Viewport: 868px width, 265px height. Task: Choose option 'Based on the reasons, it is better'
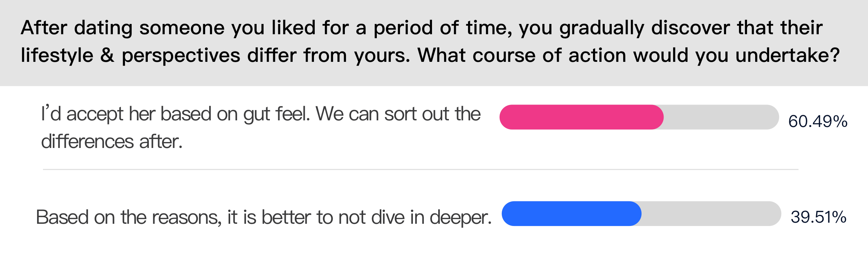[x=264, y=217]
